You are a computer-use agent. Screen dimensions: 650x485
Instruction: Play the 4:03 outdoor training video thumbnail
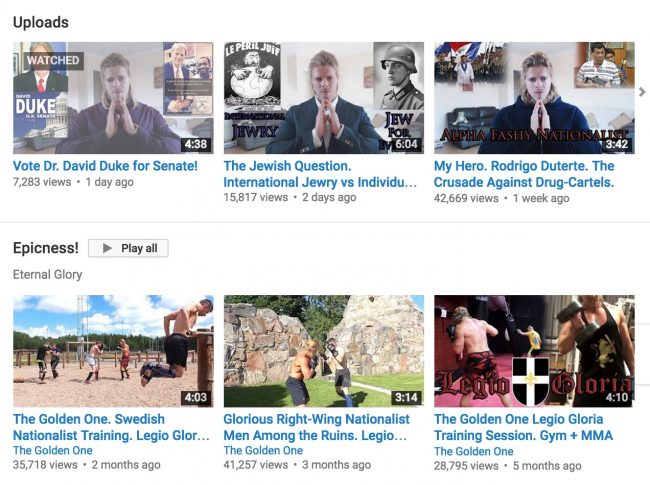tap(113, 351)
